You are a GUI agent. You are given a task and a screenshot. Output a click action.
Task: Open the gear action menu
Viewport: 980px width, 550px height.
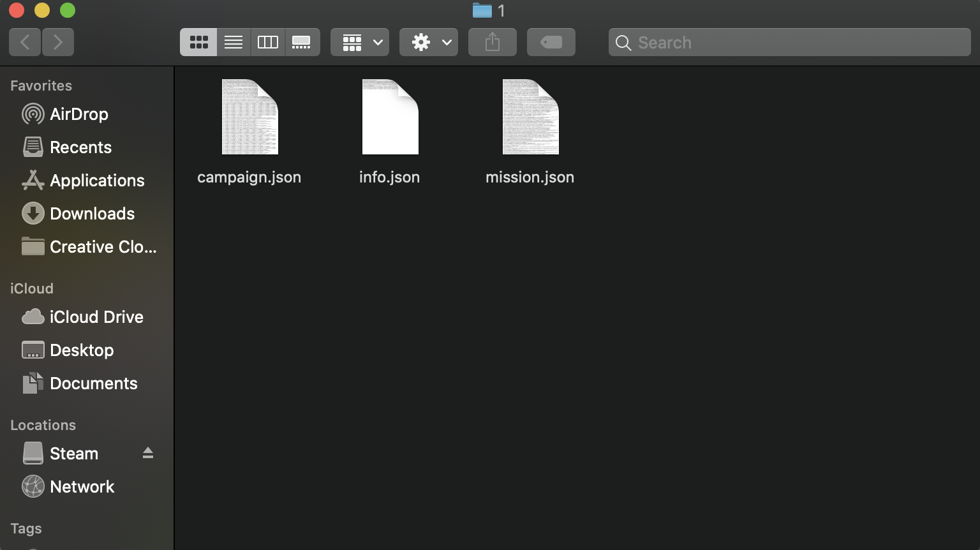click(x=429, y=42)
